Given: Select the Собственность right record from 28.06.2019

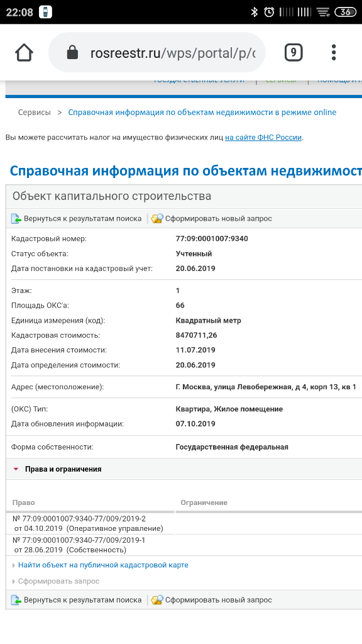Looking at the screenshot, I should [x=79, y=545].
